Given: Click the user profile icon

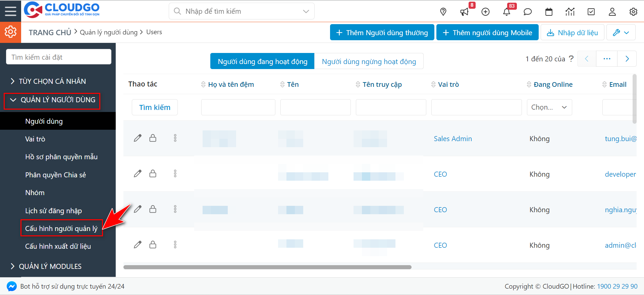Looking at the screenshot, I should (x=612, y=12).
